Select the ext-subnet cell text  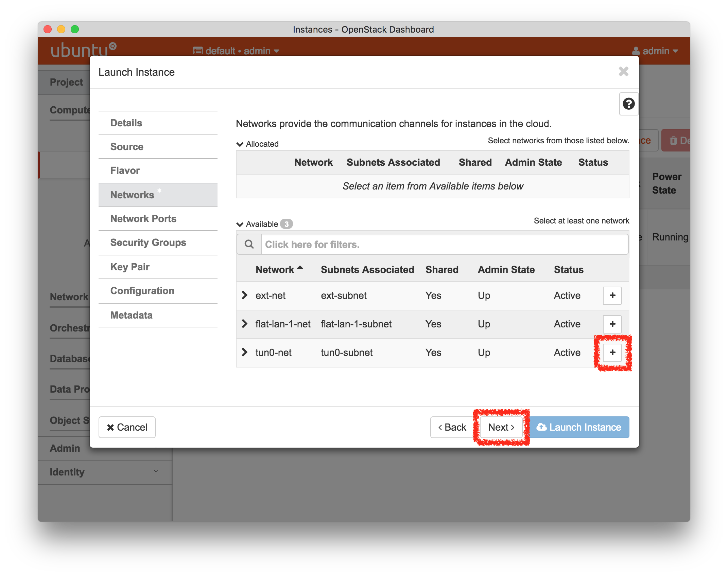pos(344,295)
